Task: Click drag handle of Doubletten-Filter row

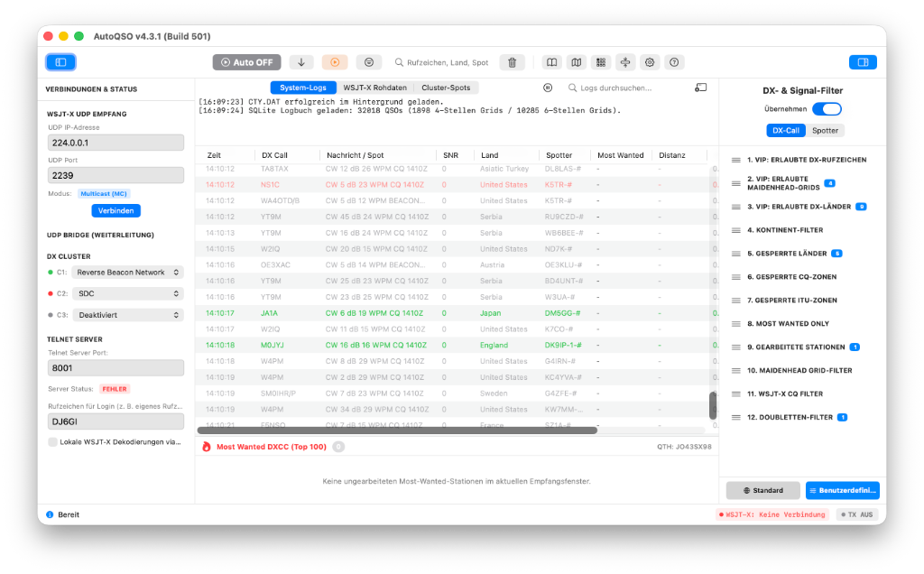Action: (736, 417)
